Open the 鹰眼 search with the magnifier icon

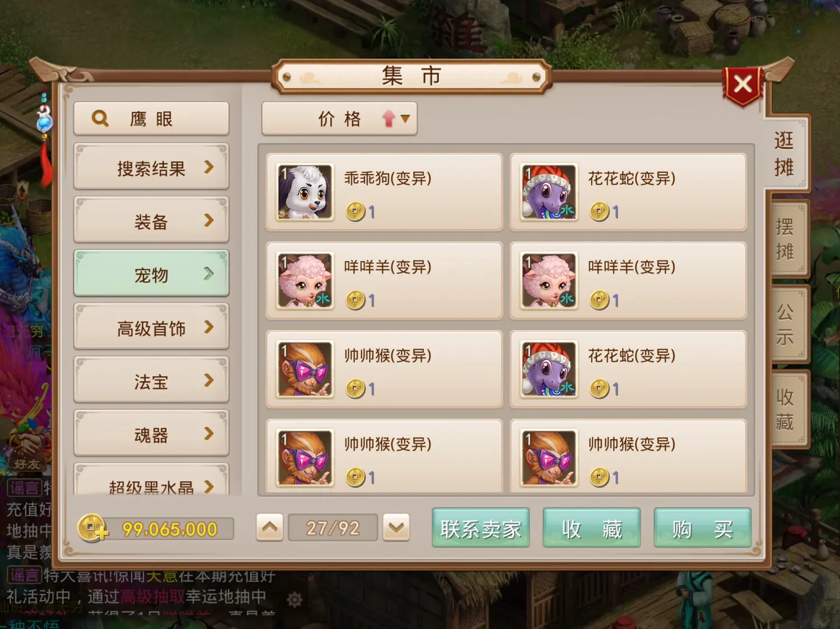pos(151,119)
